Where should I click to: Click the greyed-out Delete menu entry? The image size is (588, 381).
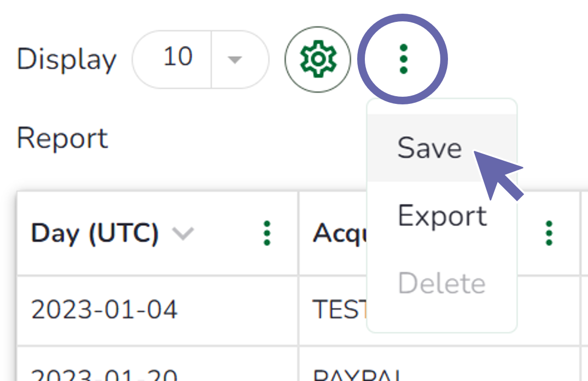coord(442,284)
